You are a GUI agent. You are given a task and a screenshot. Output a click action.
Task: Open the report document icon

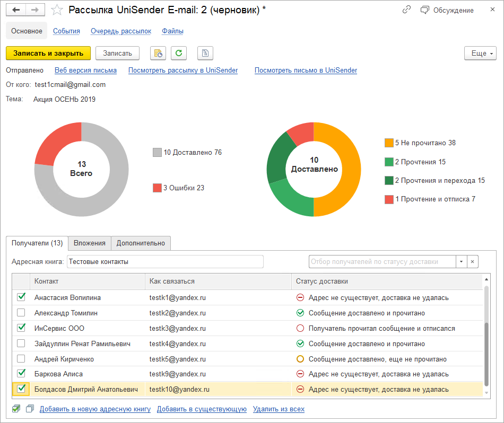click(205, 53)
